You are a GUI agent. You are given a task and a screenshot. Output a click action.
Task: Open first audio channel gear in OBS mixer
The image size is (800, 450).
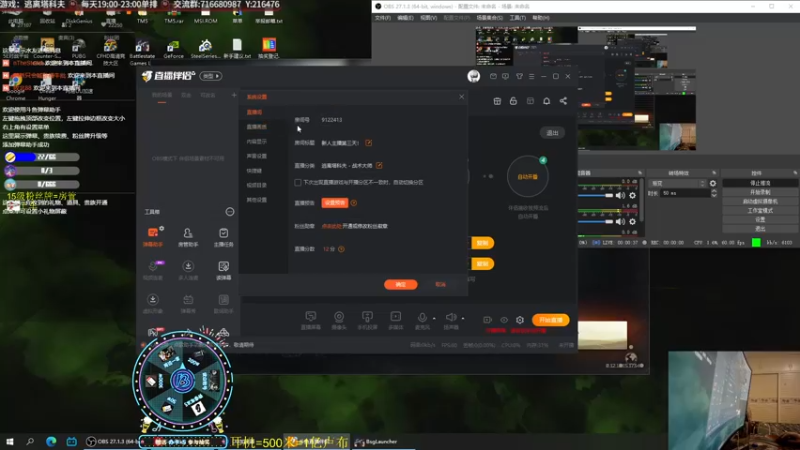633,195
